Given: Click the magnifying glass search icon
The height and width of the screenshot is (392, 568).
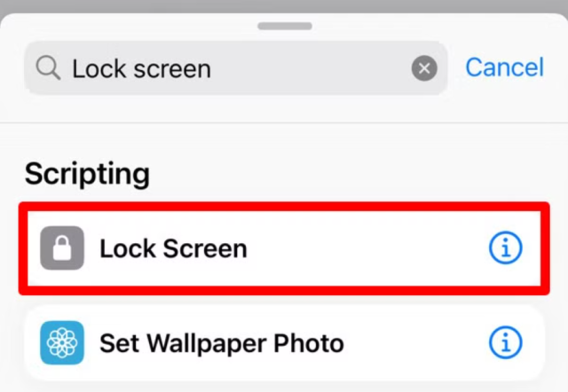Looking at the screenshot, I should coord(50,68).
